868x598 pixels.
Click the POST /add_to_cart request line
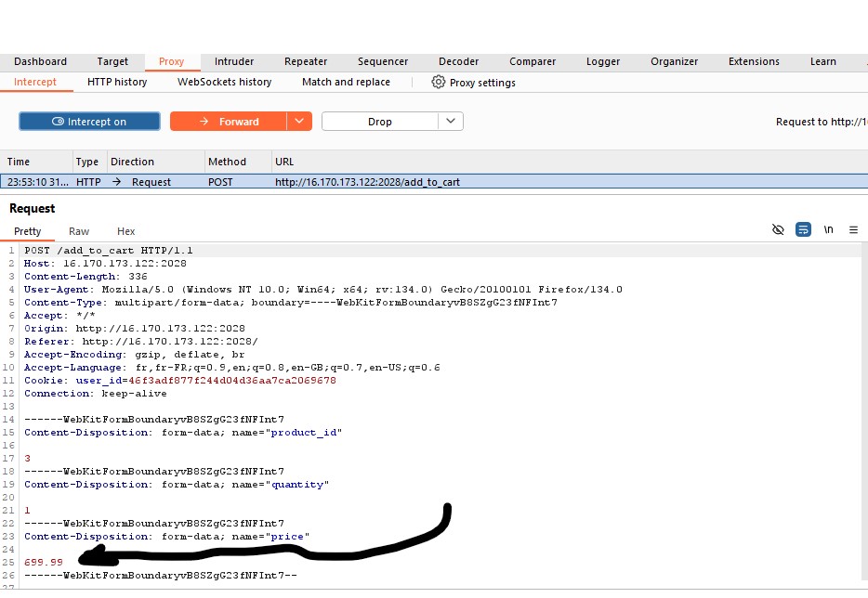click(109, 250)
